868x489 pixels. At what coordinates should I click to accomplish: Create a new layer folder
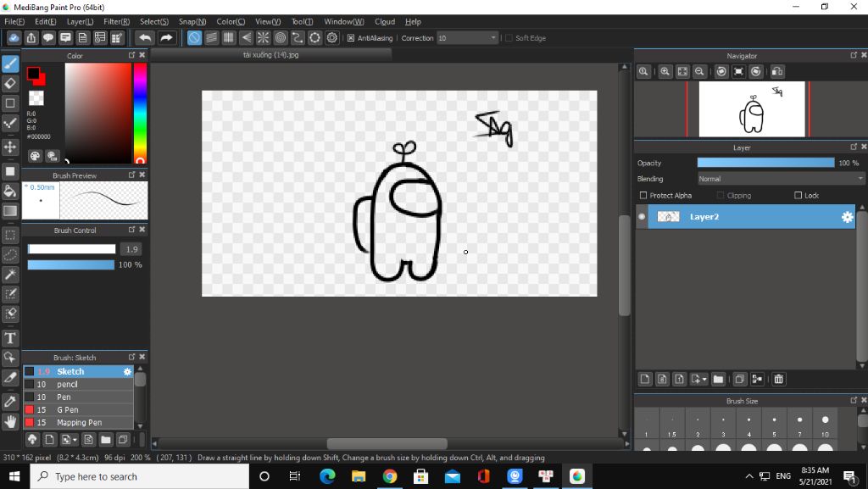pos(718,379)
